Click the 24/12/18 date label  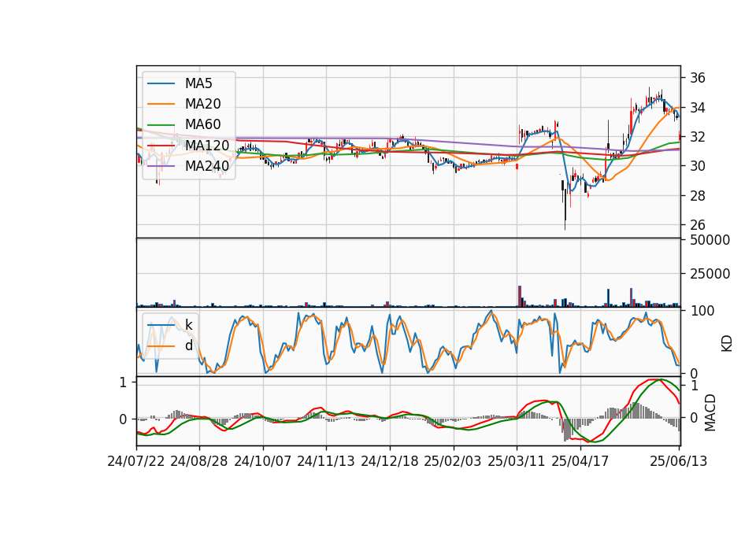(x=390, y=461)
